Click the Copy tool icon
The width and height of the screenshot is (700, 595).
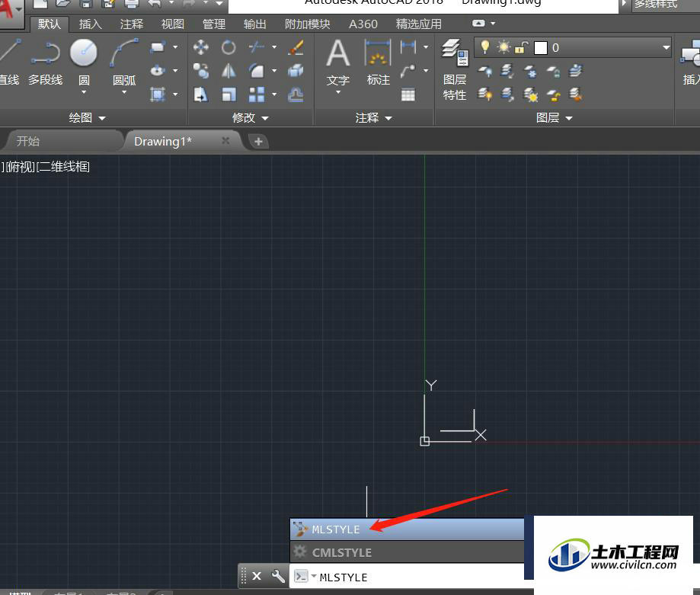(x=201, y=71)
